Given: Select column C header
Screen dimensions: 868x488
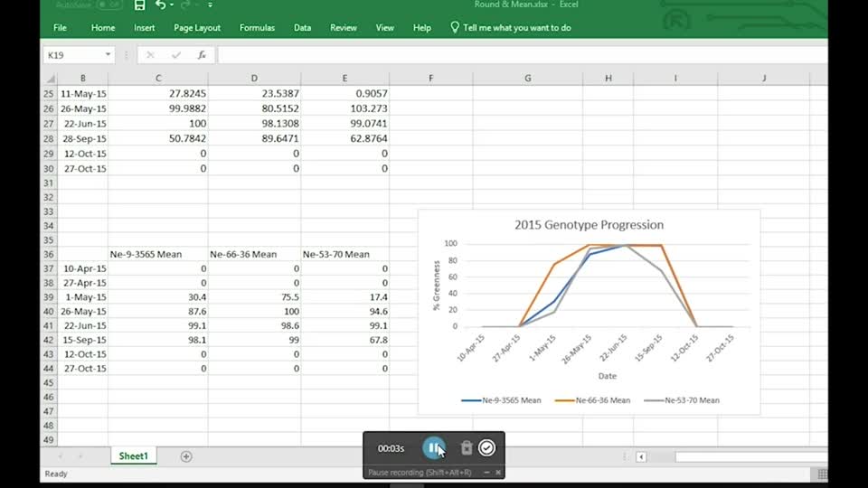Looking at the screenshot, I should [x=158, y=79].
